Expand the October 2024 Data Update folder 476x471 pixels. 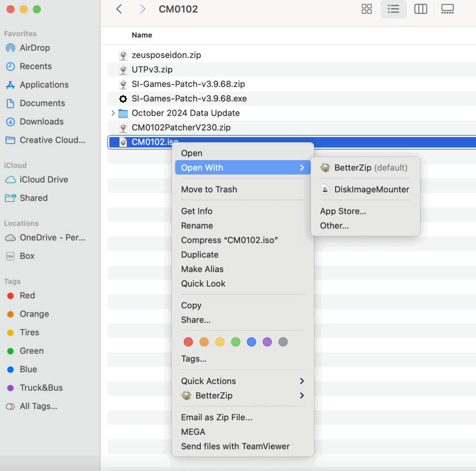pos(113,113)
